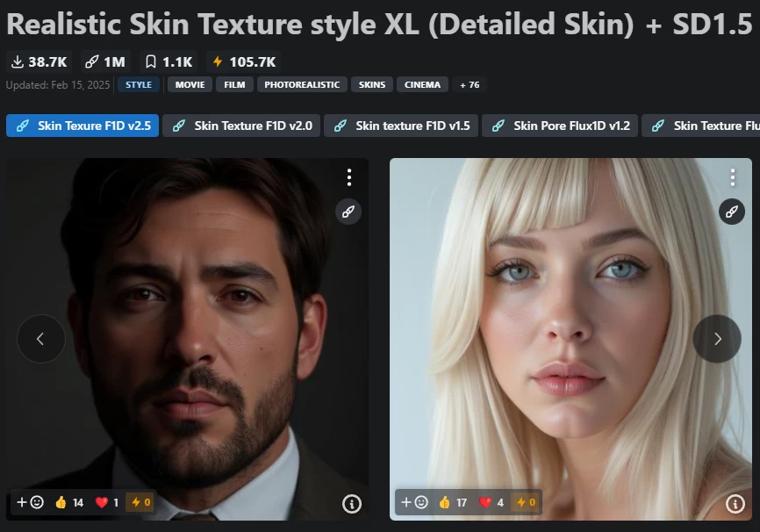
Task: Open three-dot menu on the man's image
Action: click(348, 177)
